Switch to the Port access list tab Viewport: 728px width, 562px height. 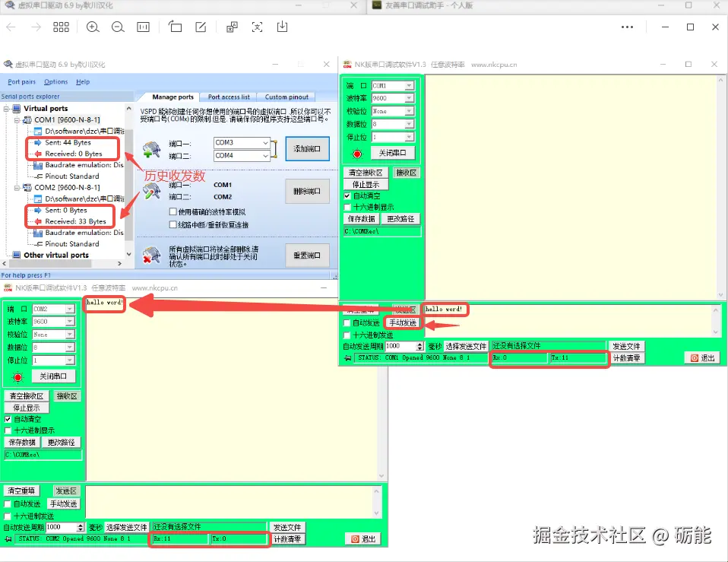(x=229, y=97)
